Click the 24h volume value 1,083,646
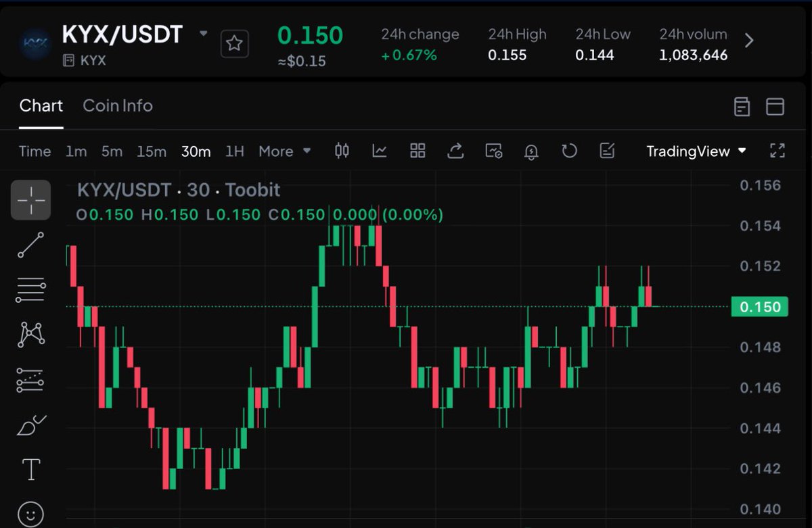 click(x=694, y=55)
